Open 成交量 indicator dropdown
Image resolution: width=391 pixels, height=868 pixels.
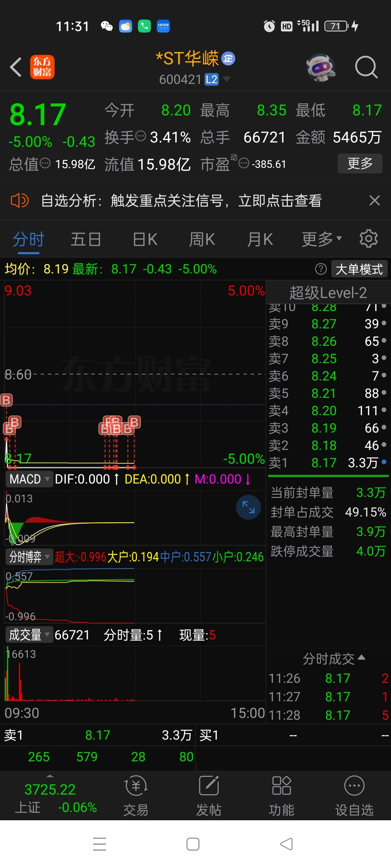click(x=29, y=635)
